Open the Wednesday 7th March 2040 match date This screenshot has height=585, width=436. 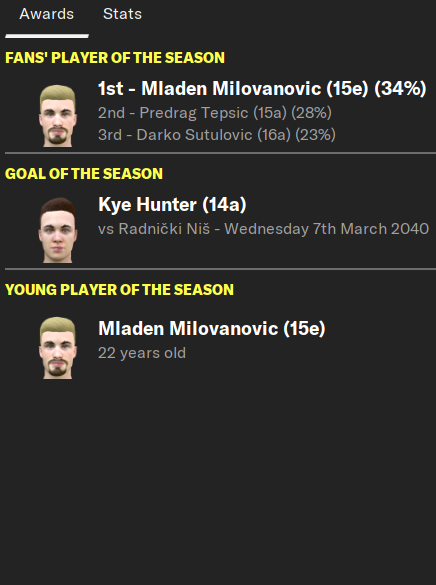(x=327, y=229)
